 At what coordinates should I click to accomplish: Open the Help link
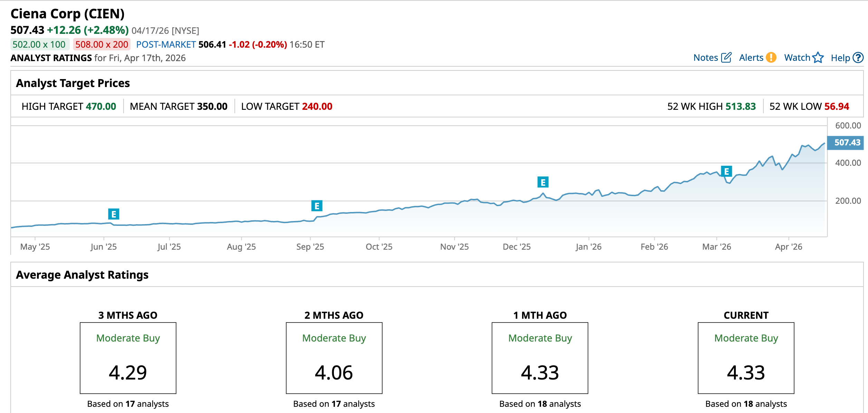click(x=840, y=58)
